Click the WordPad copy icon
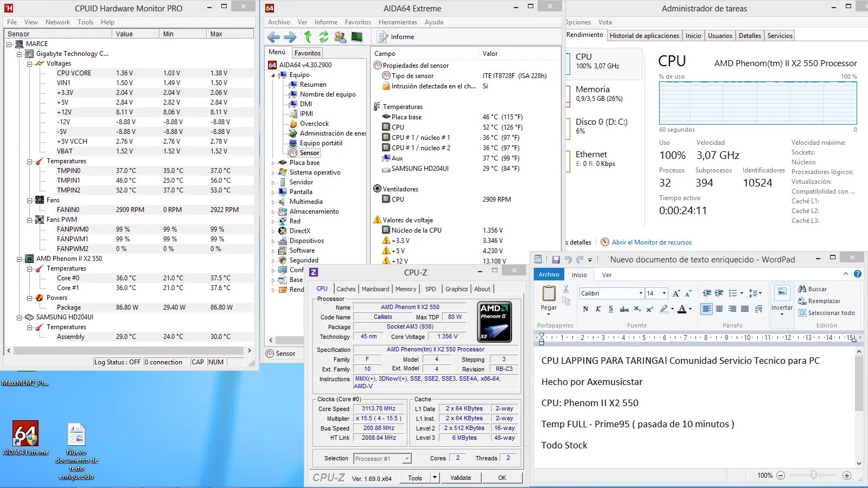Viewport: 868px width, 488px height. click(566, 301)
